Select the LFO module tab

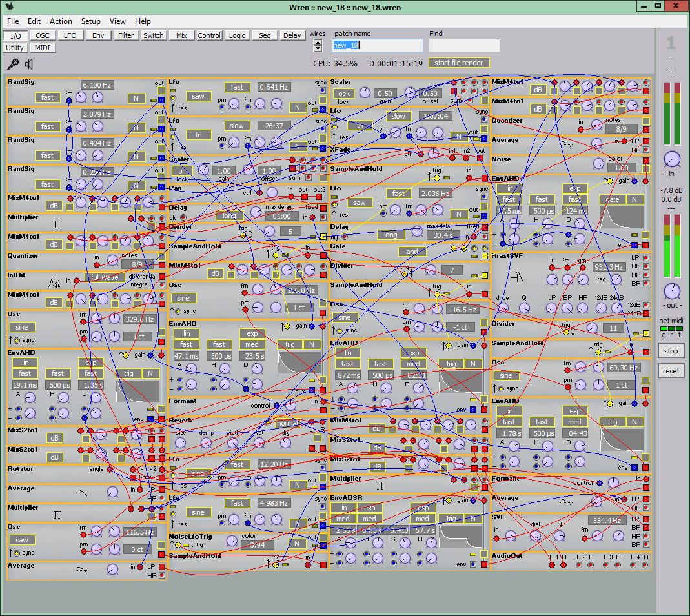pyautogui.click(x=70, y=35)
